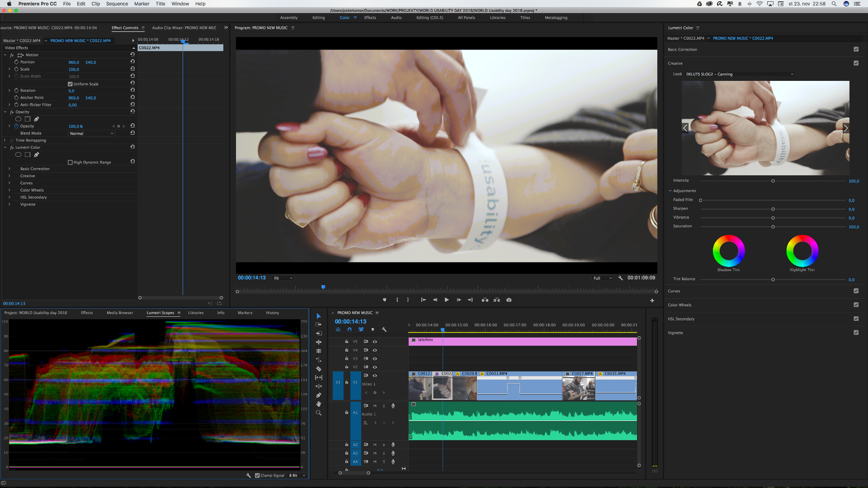This screenshot has width=868, height=488.
Task: Collapse the Adjustments section
Action: coord(670,191)
